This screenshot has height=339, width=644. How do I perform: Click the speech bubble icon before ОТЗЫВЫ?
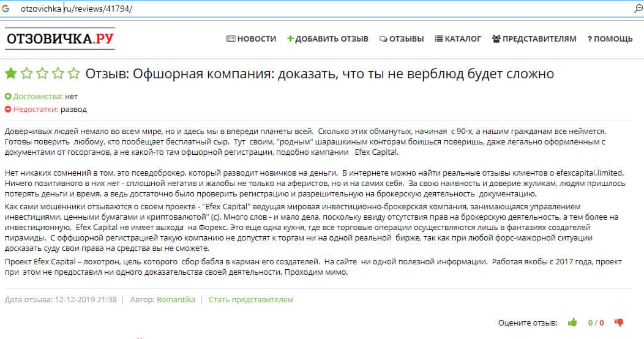[x=383, y=39]
